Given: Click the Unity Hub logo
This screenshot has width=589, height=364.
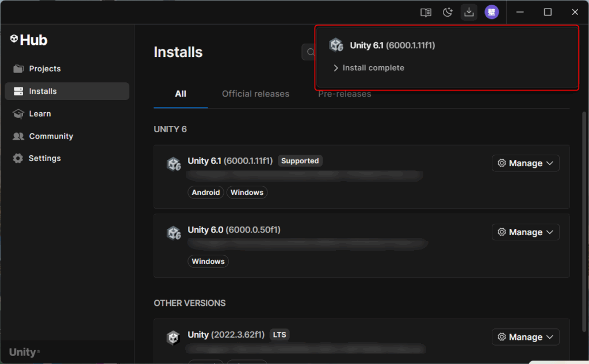Looking at the screenshot, I should tap(29, 40).
